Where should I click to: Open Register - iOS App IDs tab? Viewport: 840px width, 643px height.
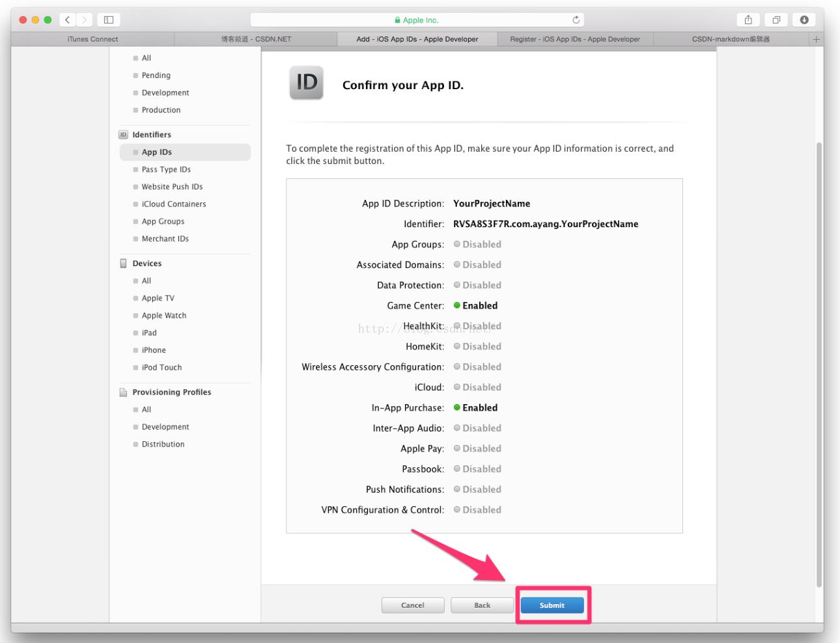(575, 39)
